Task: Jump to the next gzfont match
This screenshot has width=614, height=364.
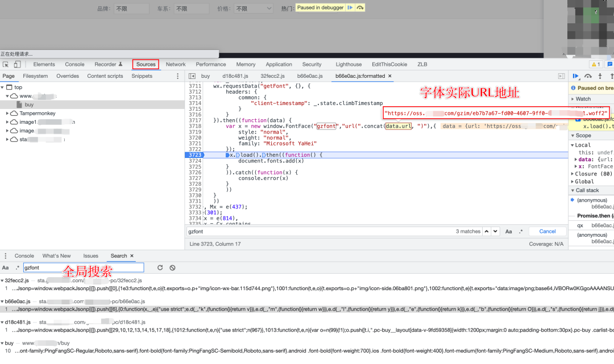Action: pyautogui.click(x=495, y=232)
